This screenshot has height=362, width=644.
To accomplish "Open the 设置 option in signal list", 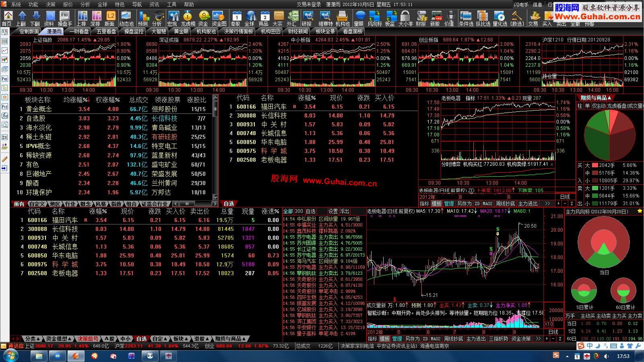I will click(x=333, y=211).
